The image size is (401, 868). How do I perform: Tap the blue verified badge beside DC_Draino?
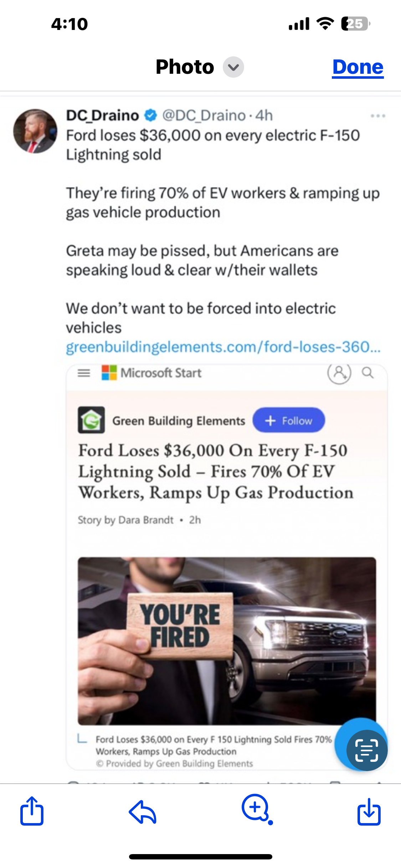pyautogui.click(x=151, y=115)
